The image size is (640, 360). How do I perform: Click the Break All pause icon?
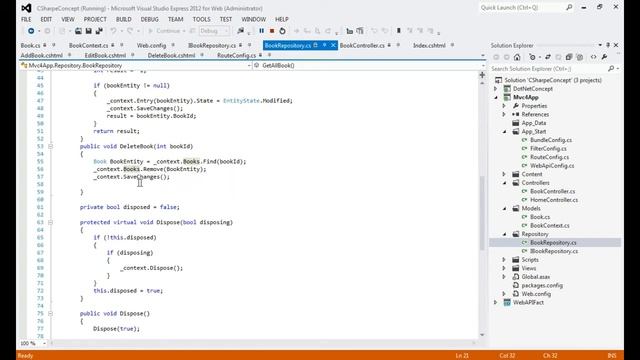coord(261,31)
